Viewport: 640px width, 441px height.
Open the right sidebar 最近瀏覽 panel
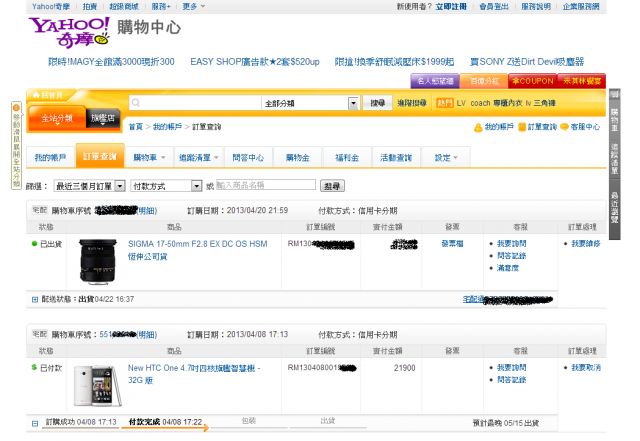[614, 207]
